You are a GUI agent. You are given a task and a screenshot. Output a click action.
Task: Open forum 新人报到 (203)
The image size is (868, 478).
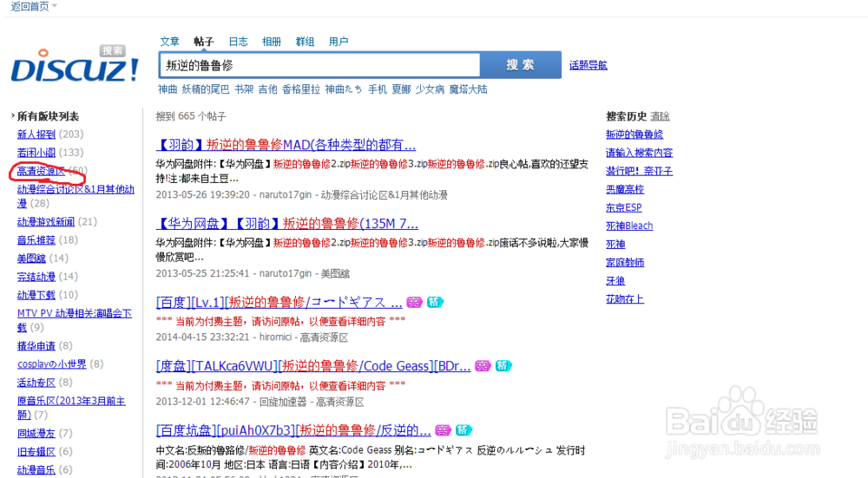(x=36, y=134)
